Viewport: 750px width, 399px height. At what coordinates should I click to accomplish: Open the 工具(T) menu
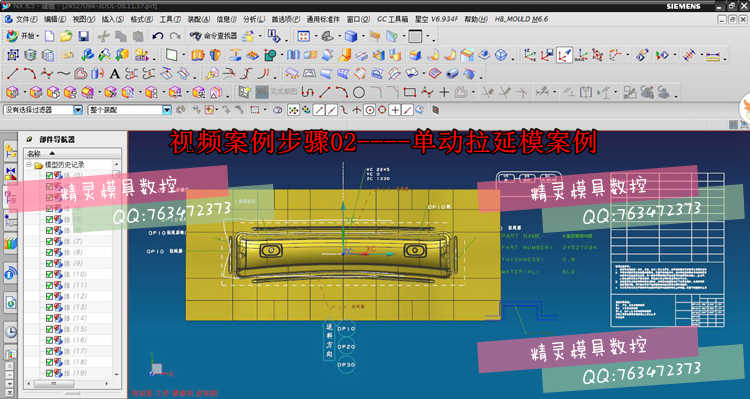[170, 20]
